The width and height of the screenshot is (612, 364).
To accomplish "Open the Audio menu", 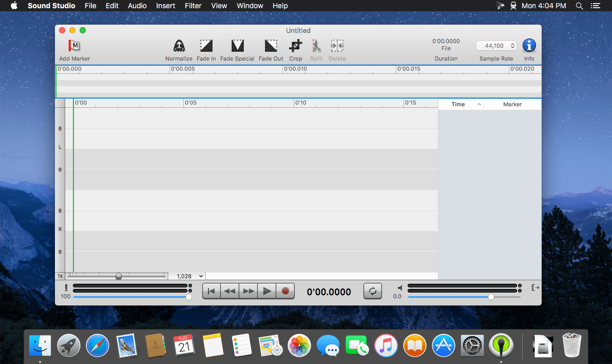I will (x=137, y=6).
